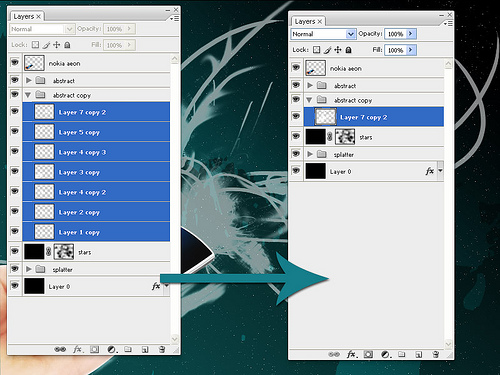500x375 pixels.
Task: Lock image pixels brush icon, right panel
Action: pyautogui.click(x=327, y=50)
